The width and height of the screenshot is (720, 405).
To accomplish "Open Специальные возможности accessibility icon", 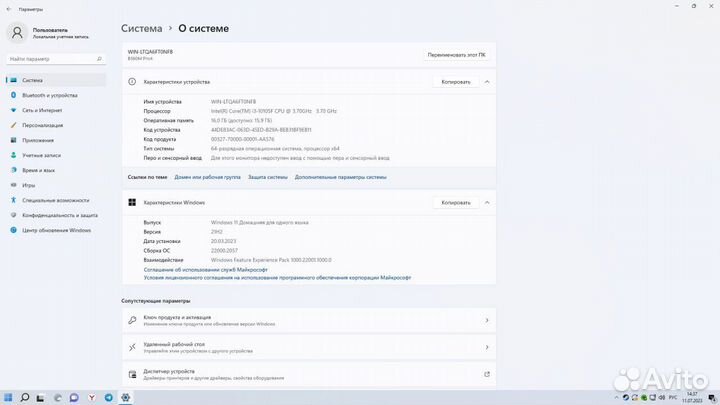I will [x=13, y=200].
